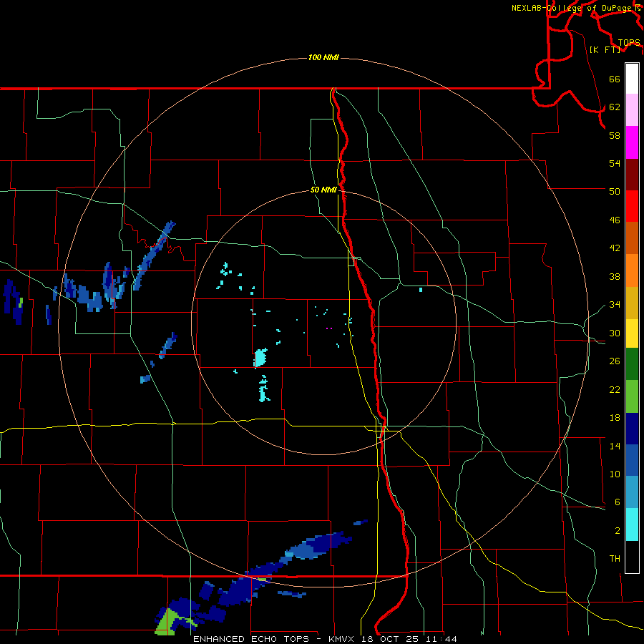Click the legend value 50
The height and width of the screenshot is (644, 644).
coord(615,191)
